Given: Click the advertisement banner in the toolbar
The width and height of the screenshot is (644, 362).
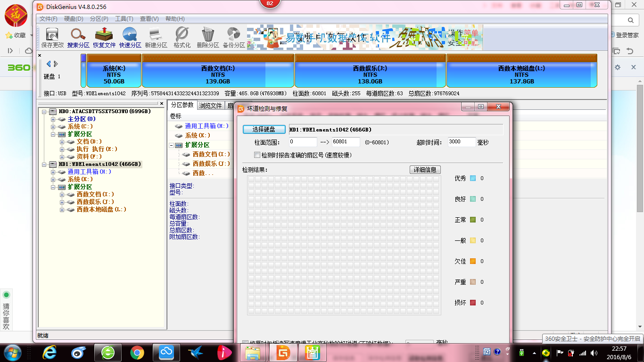Looking at the screenshot, I should pos(365,38).
